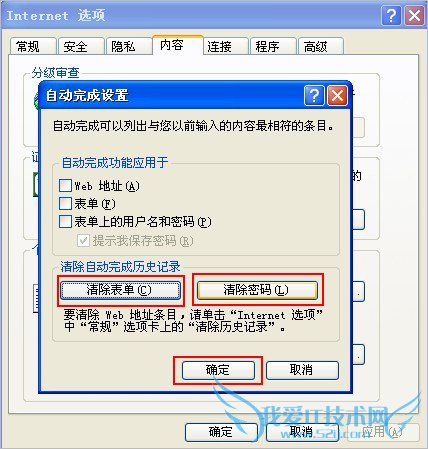This screenshot has height=449, width=428.
Task: Click help icon in AutoComplete settings dialog
Action: [x=314, y=96]
